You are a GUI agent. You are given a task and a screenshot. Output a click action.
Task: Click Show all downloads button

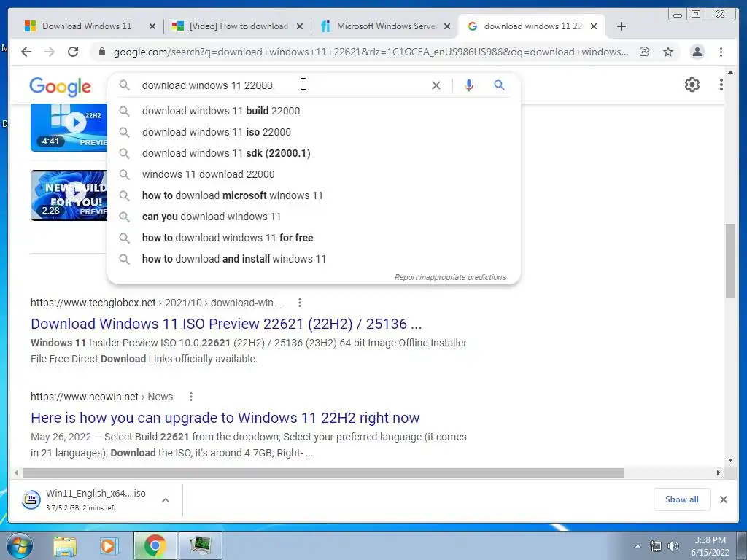click(682, 499)
